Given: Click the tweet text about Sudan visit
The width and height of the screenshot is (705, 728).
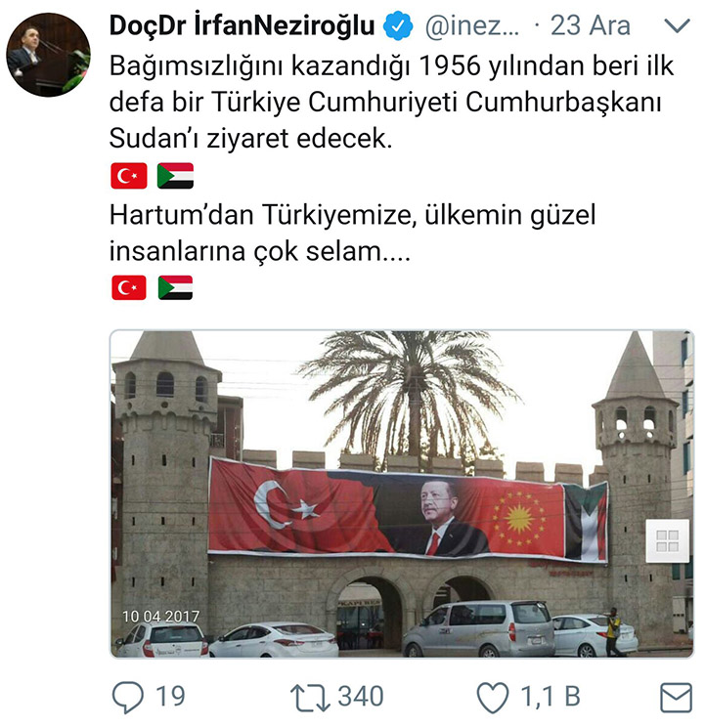Looking at the screenshot, I should coord(391,102).
